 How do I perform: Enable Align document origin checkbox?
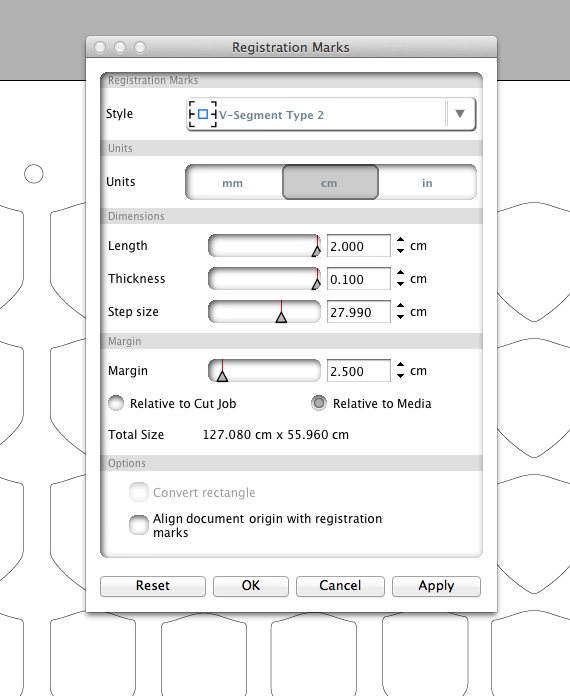[139, 525]
